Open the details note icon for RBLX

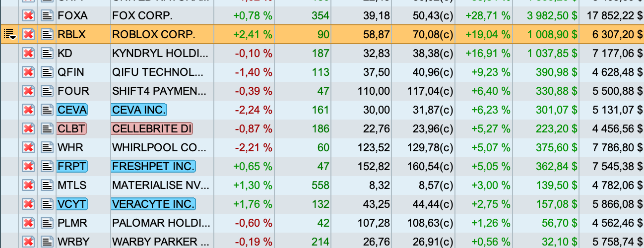[x=47, y=35]
